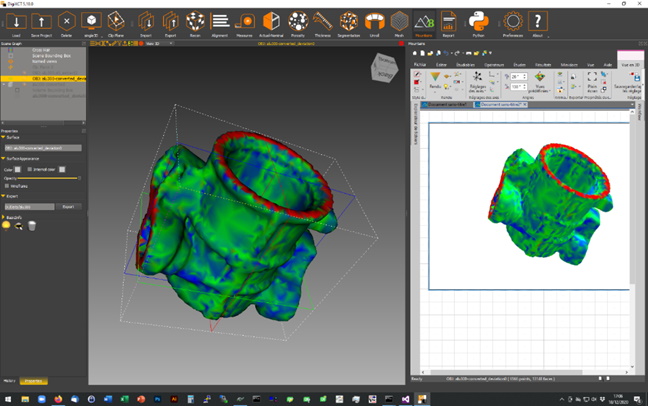Open the Python scripting tool
Viewport: 648px width, 406px height.
479,21
